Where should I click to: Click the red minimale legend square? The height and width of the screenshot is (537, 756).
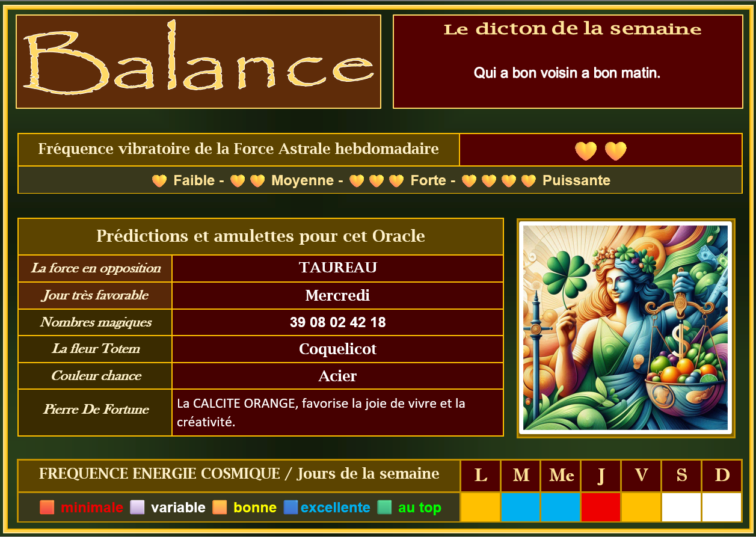47,508
